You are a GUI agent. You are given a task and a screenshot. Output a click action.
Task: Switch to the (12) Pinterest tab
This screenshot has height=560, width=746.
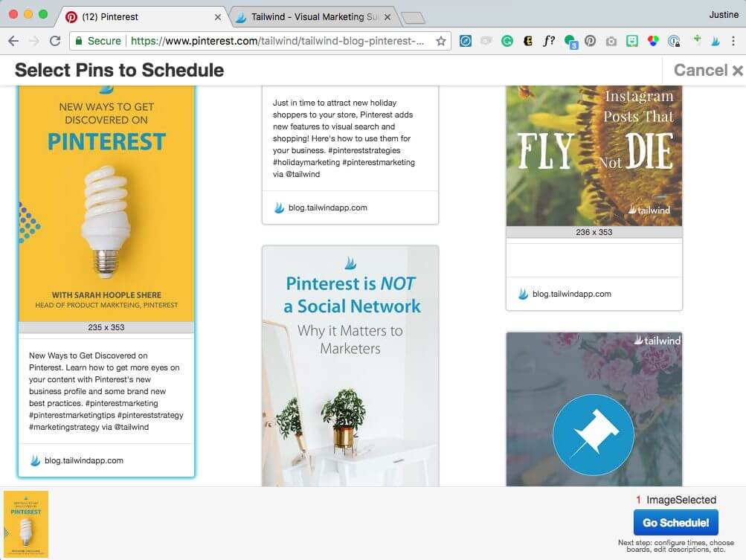(142, 16)
